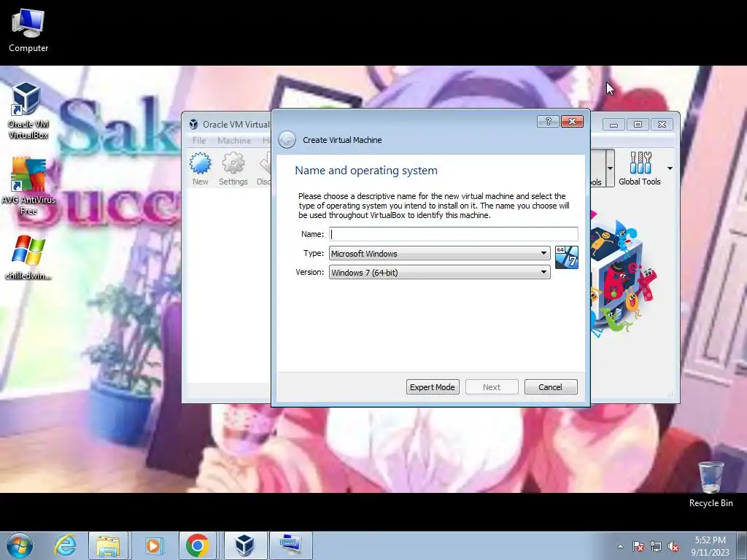Open Google Chrome from taskbar
Viewport: 747px width, 560px height.
coord(198,545)
